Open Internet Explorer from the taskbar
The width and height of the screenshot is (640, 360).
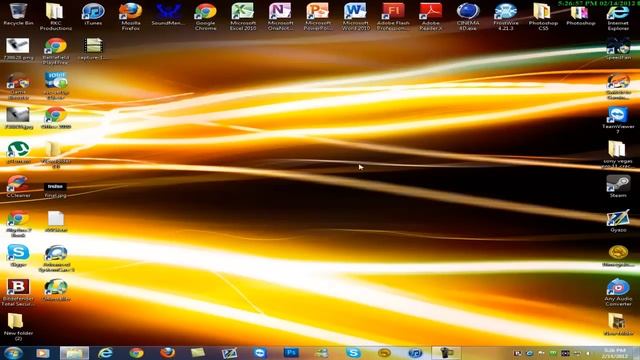(105, 353)
